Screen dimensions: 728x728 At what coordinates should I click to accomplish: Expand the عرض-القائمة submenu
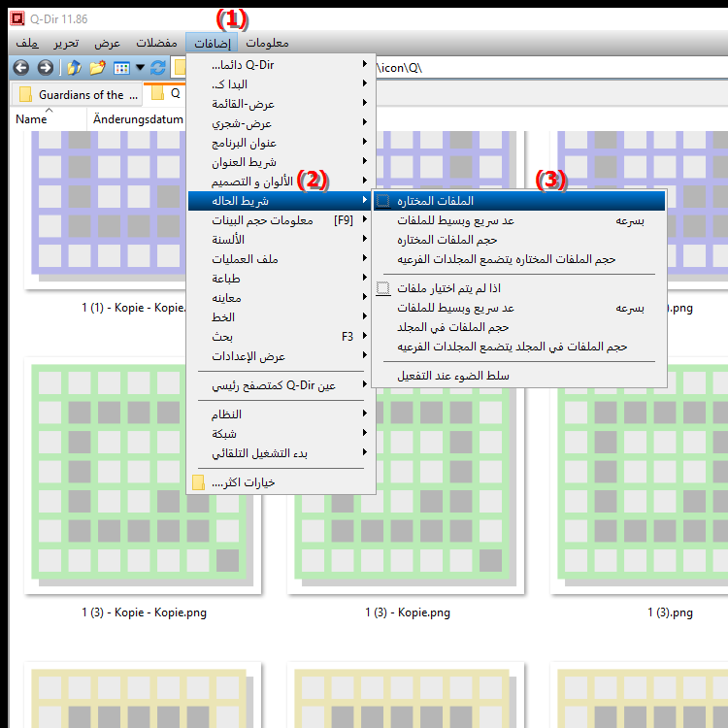tap(280, 104)
